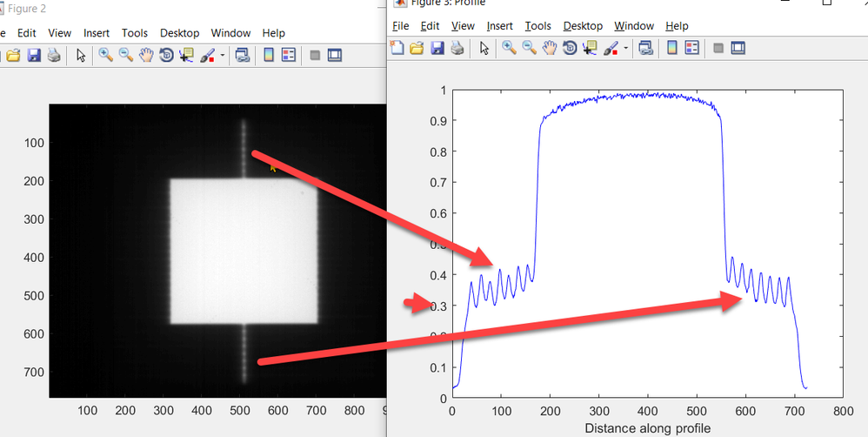Print the Figure 3 Profile plot
Image resolution: width=868 pixels, height=437 pixels.
click(457, 48)
